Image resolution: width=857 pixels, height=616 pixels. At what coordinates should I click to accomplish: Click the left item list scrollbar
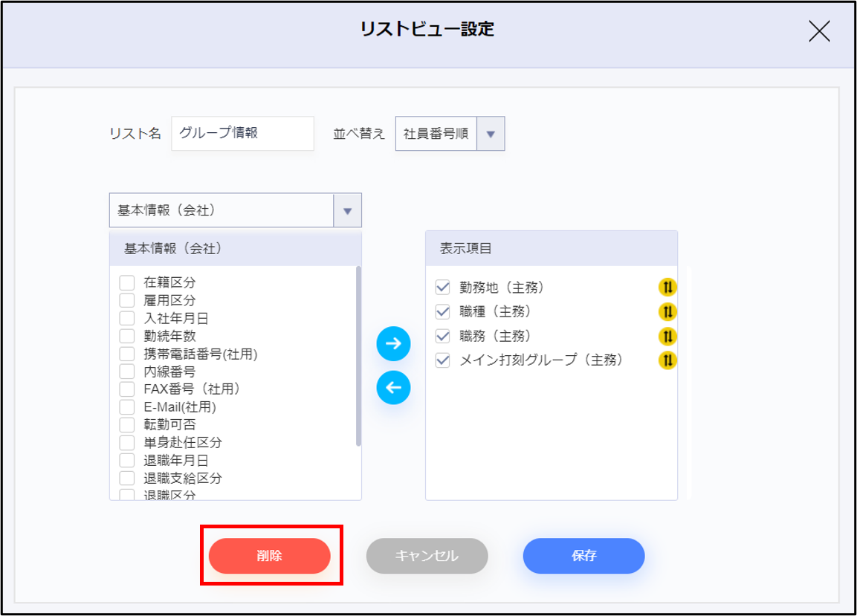tap(358, 357)
